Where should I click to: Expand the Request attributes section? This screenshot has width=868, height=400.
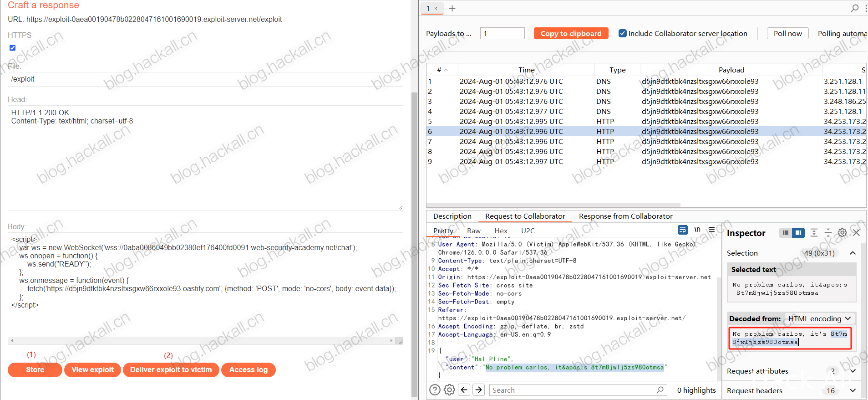point(853,371)
